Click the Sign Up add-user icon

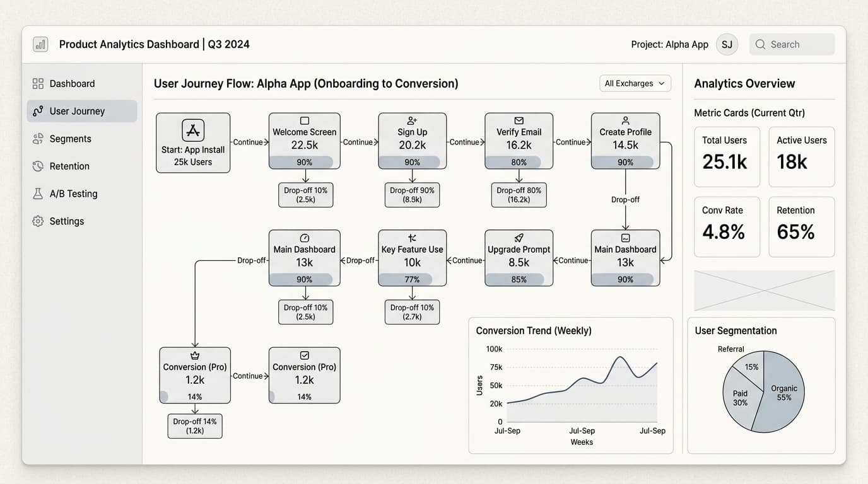tap(412, 120)
